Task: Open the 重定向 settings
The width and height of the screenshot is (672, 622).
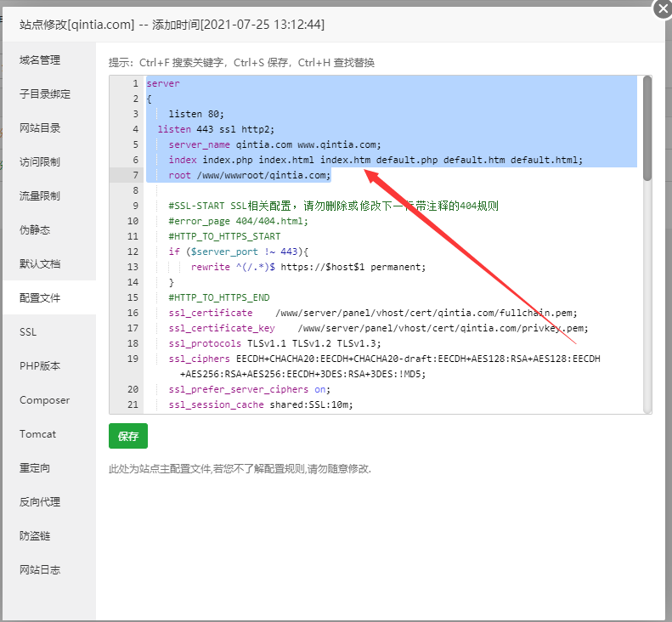Action: [35, 468]
